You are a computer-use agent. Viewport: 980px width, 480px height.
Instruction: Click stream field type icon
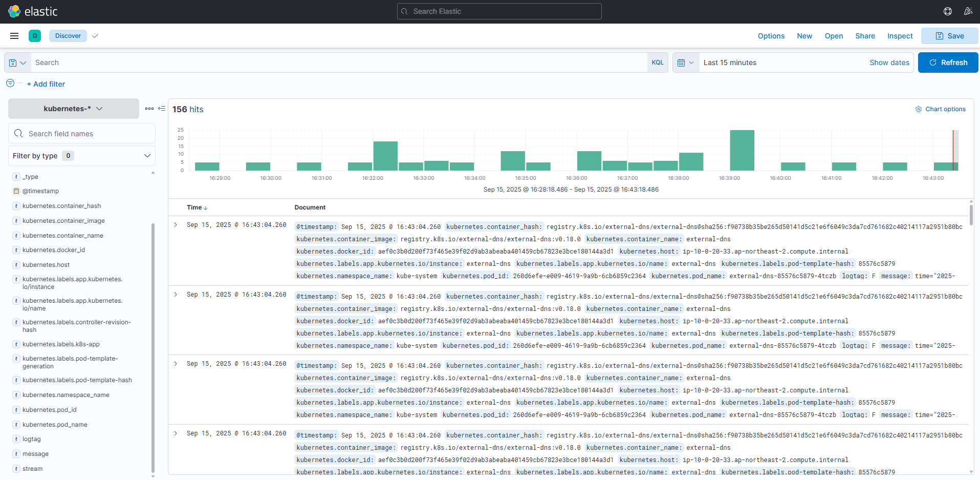[16, 469]
